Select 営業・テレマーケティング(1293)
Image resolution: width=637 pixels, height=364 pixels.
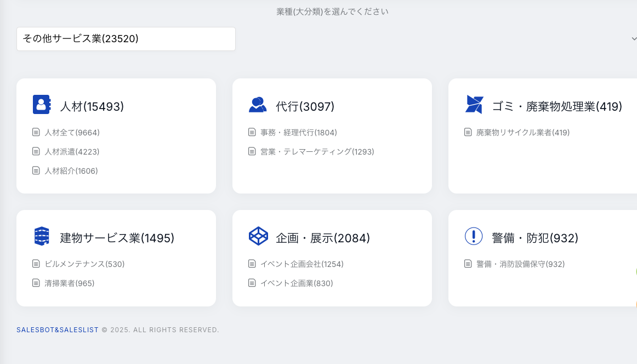317,152
